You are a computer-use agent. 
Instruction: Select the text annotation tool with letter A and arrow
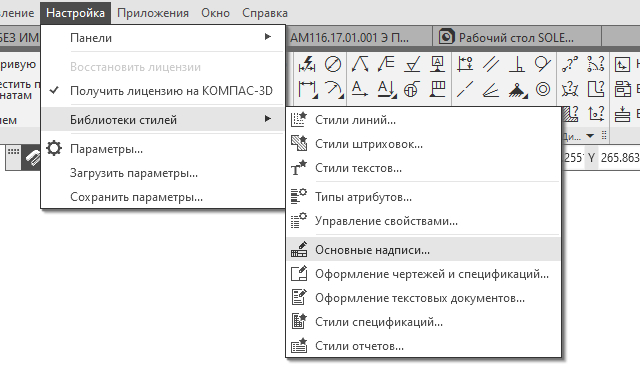pos(360,89)
